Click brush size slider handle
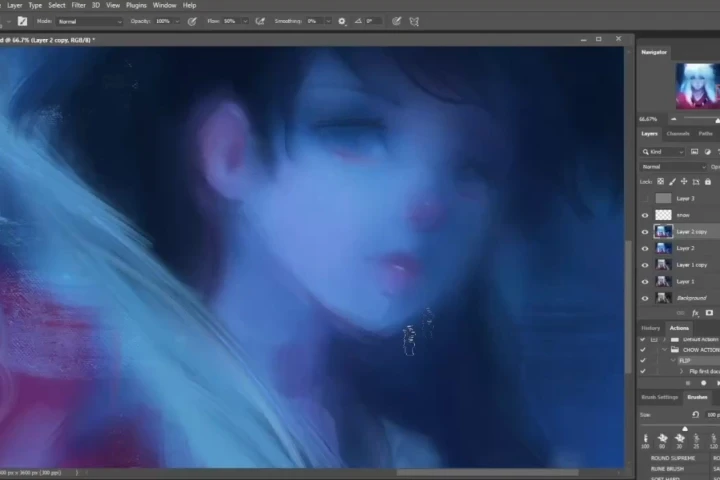 [x=685, y=428]
